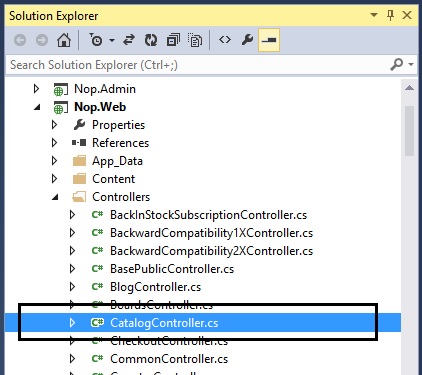This screenshot has width=422, height=375.
Task: Select the References item
Action: coord(120,143)
